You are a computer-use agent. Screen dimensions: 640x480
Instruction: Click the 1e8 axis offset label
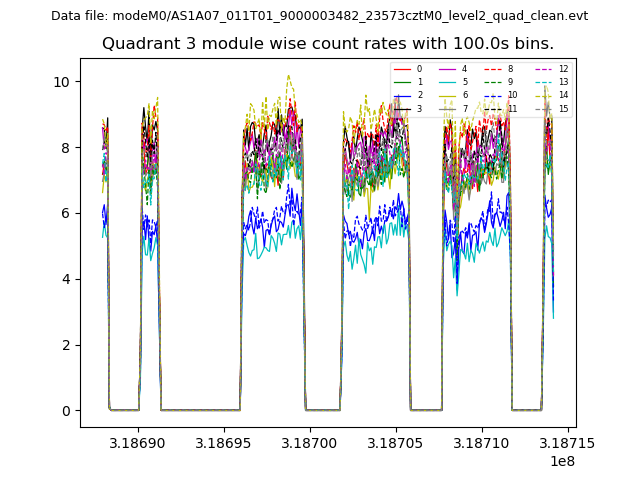pyautogui.click(x=561, y=461)
